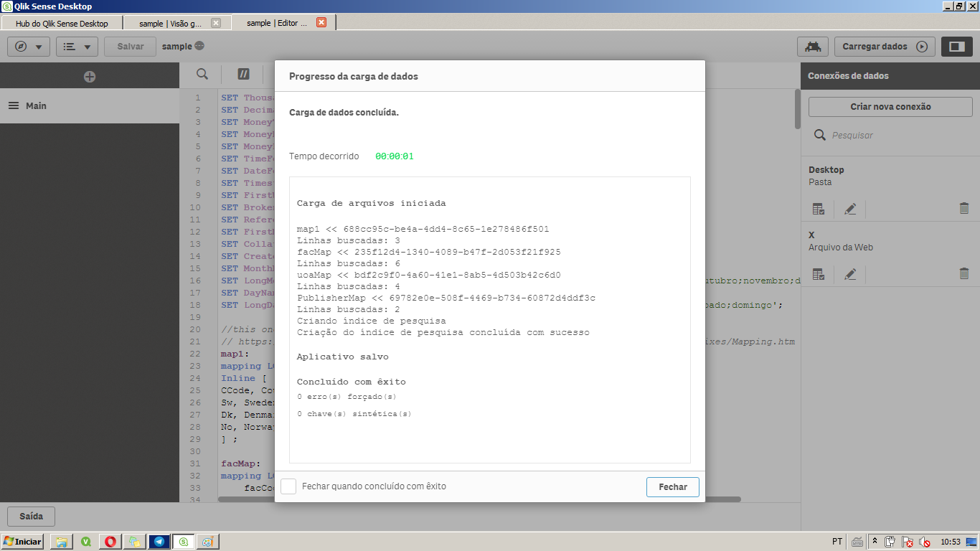Click the Iniciar start button

coord(22,542)
